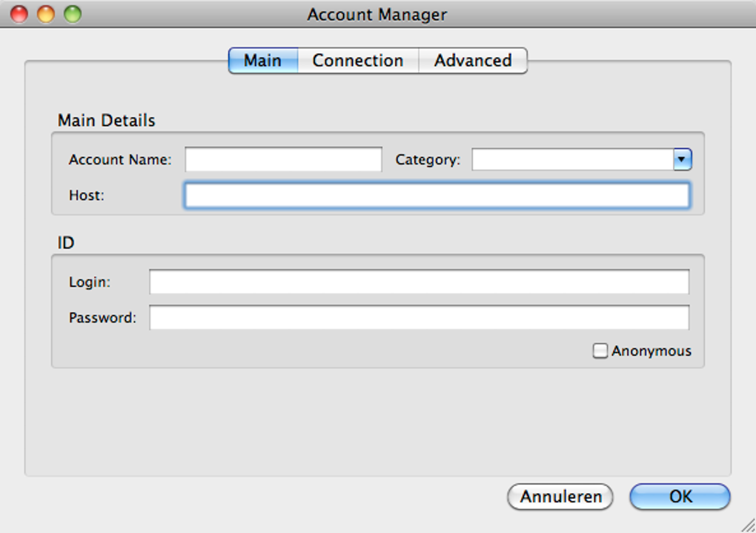756x533 pixels.
Task: Click the Host input field
Action: pyautogui.click(x=437, y=196)
